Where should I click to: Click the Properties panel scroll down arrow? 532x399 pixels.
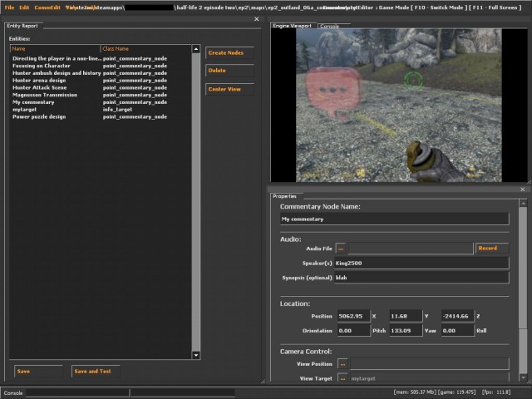click(x=523, y=377)
